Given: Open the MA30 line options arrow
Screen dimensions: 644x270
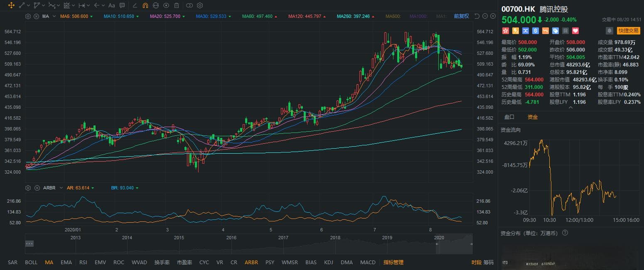Looking at the screenshot, I should [x=230, y=17].
